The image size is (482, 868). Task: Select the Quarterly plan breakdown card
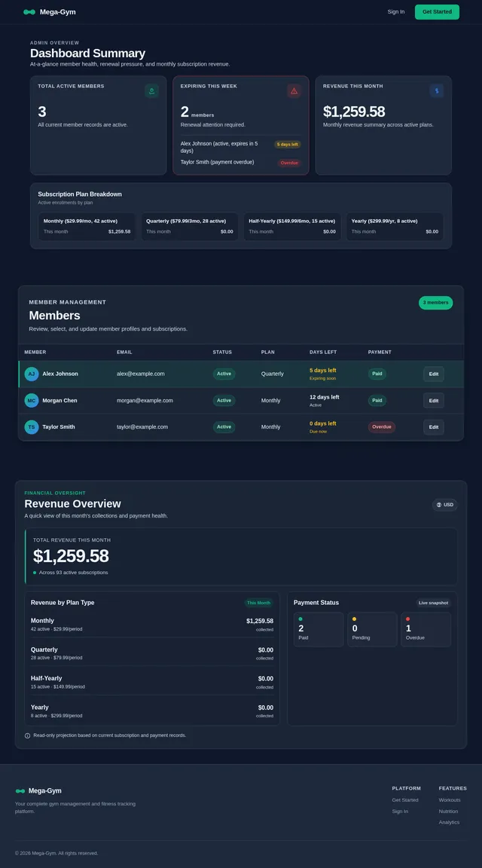[x=190, y=226]
